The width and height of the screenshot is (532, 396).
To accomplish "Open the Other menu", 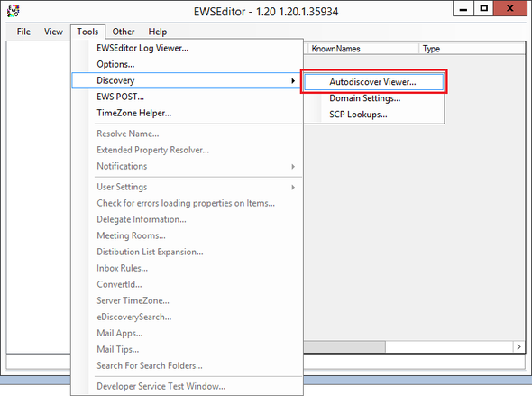I will pos(124,32).
